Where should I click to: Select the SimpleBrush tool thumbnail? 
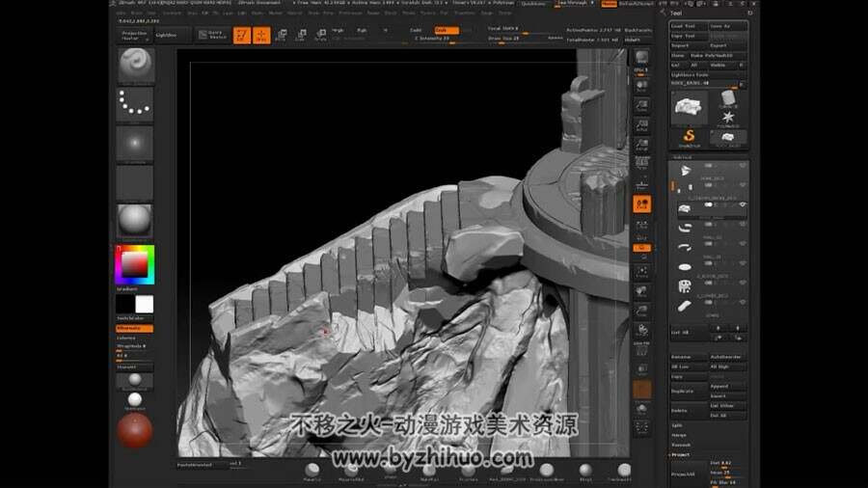tap(690, 138)
